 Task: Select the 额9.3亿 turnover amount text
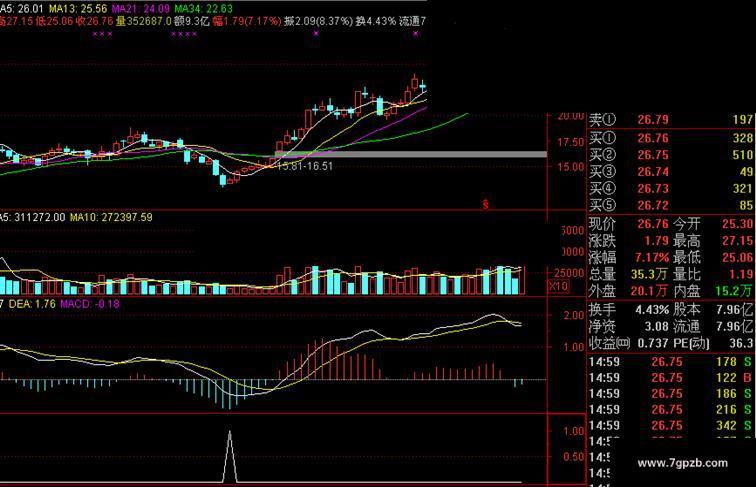(x=191, y=21)
